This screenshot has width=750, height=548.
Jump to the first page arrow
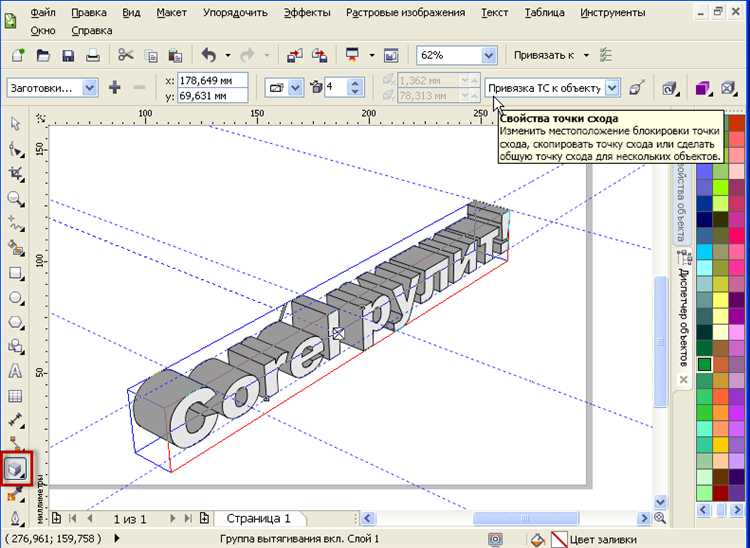(73, 518)
